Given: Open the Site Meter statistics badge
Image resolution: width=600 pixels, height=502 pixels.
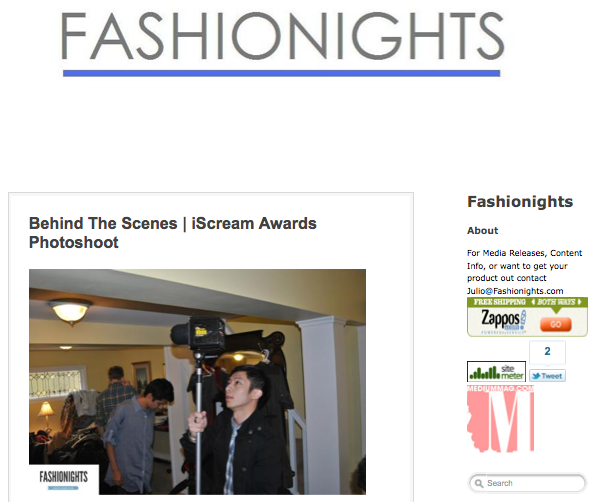Looking at the screenshot, I should (x=496, y=371).
